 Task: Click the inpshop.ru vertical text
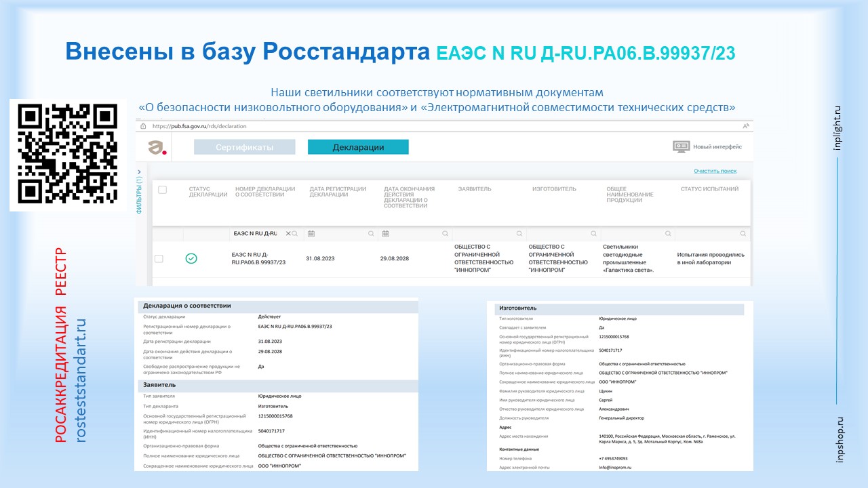coord(841,439)
